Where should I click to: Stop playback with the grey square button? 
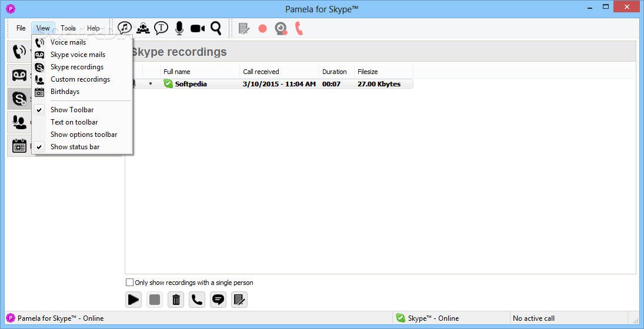pos(155,300)
